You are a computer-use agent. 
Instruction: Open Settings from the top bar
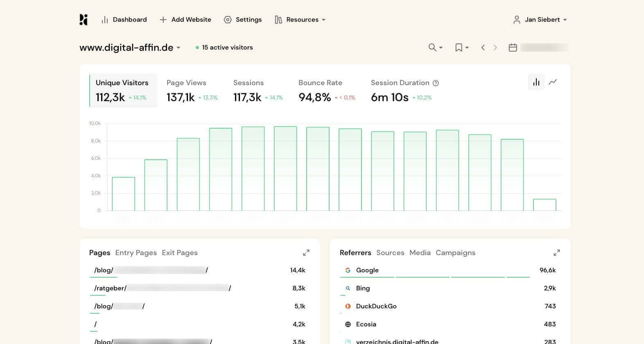pyautogui.click(x=243, y=20)
